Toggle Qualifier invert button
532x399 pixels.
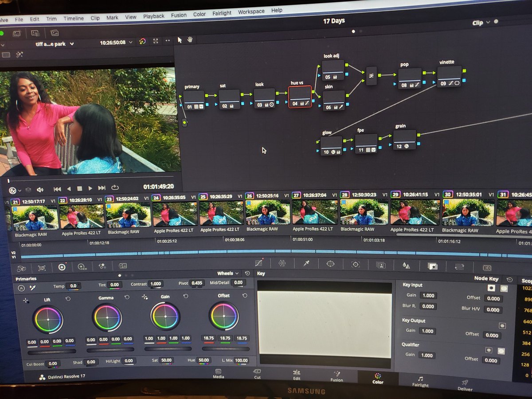pos(489,350)
